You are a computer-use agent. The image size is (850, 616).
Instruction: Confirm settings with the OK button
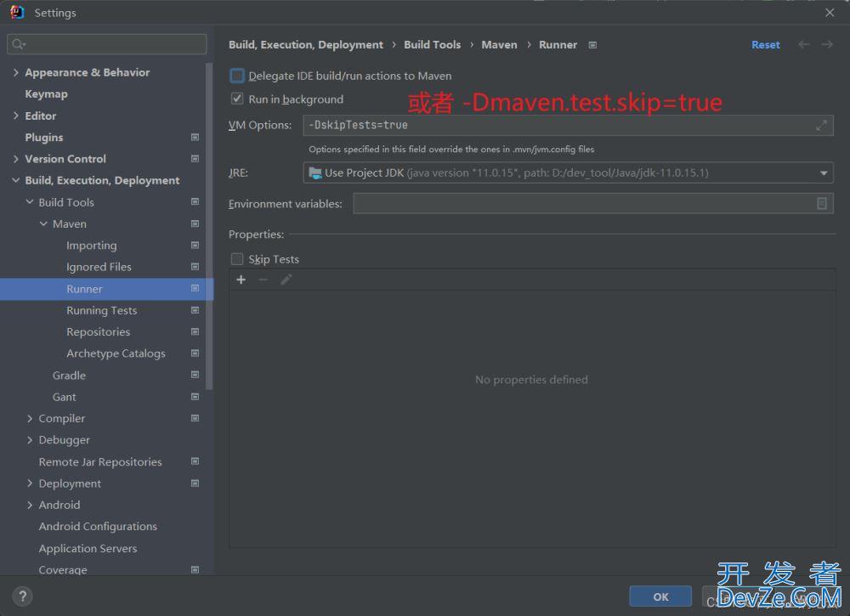[x=660, y=596]
